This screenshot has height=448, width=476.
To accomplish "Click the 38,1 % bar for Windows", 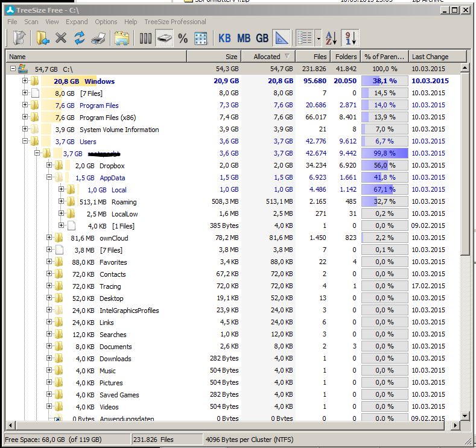I will pos(385,81).
